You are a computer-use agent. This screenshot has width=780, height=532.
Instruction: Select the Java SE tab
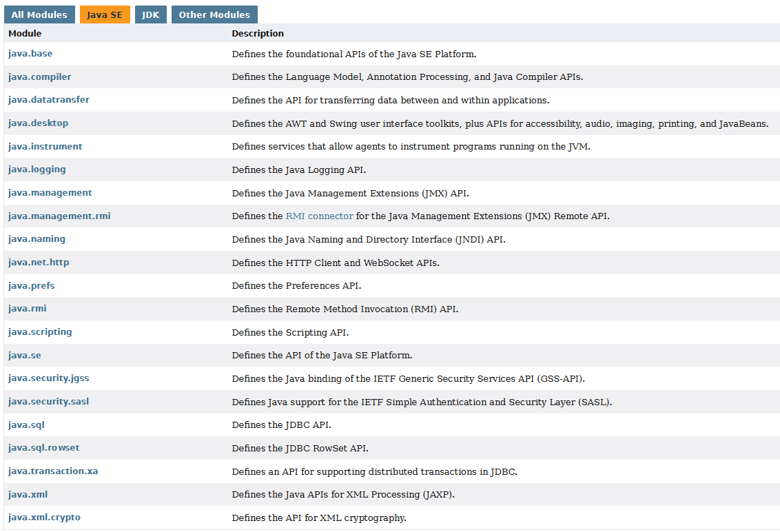click(105, 14)
